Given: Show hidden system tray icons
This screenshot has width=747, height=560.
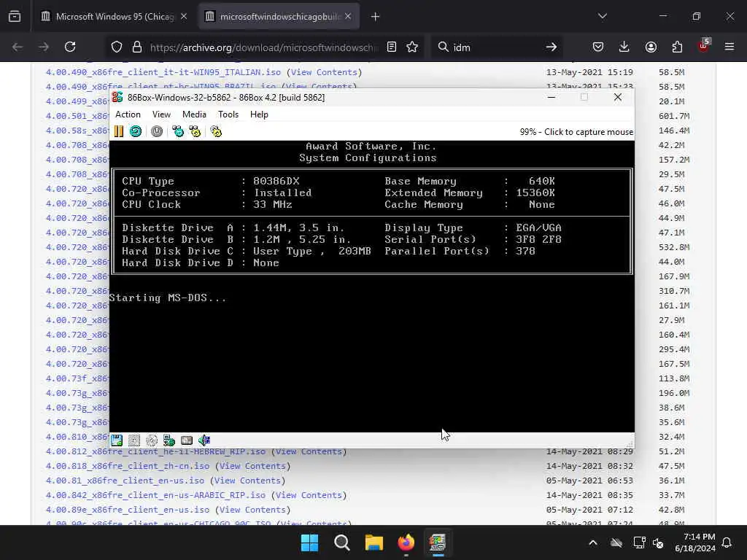Looking at the screenshot, I should click(x=593, y=542).
